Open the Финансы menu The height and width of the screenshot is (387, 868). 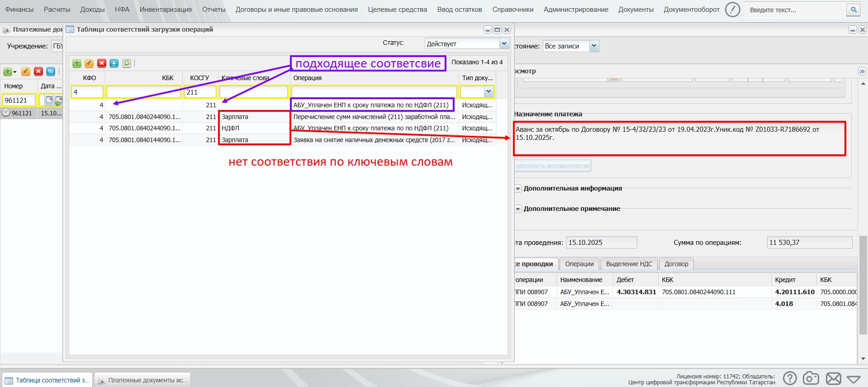19,10
